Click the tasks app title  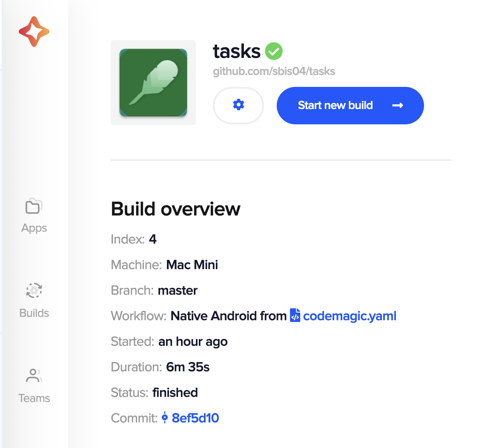coord(236,51)
